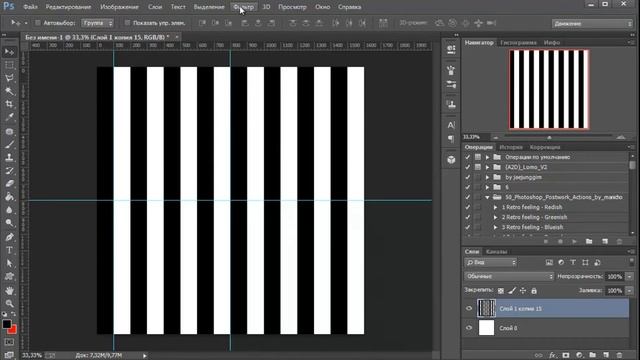Set foreground color black swatch
The image size is (640, 360).
pos(6,324)
